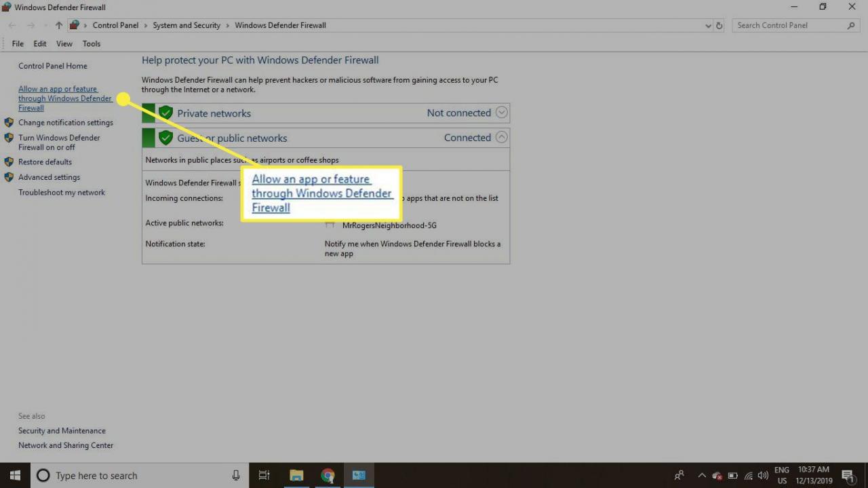Open Security and Maintenance link
868x488 pixels.
[62, 431]
